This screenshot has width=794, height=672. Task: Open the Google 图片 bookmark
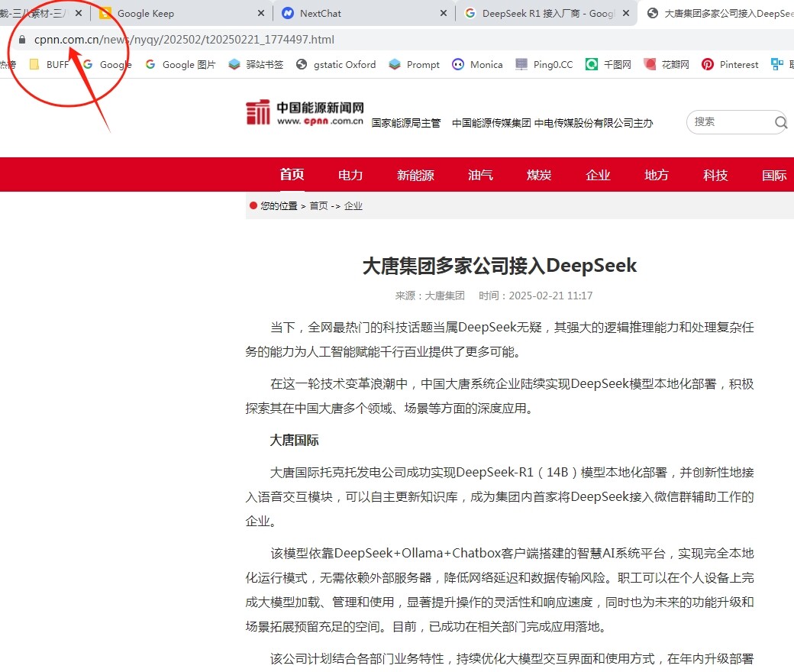pyautogui.click(x=180, y=64)
